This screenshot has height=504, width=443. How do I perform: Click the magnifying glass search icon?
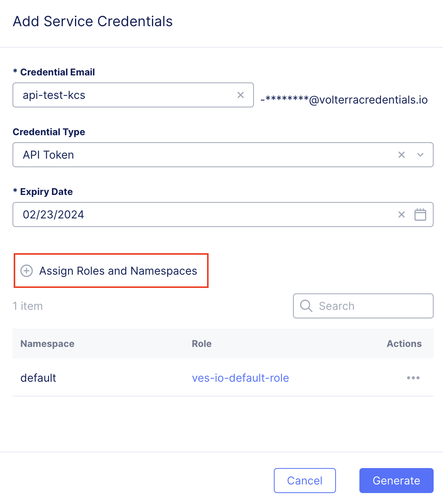pos(306,306)
